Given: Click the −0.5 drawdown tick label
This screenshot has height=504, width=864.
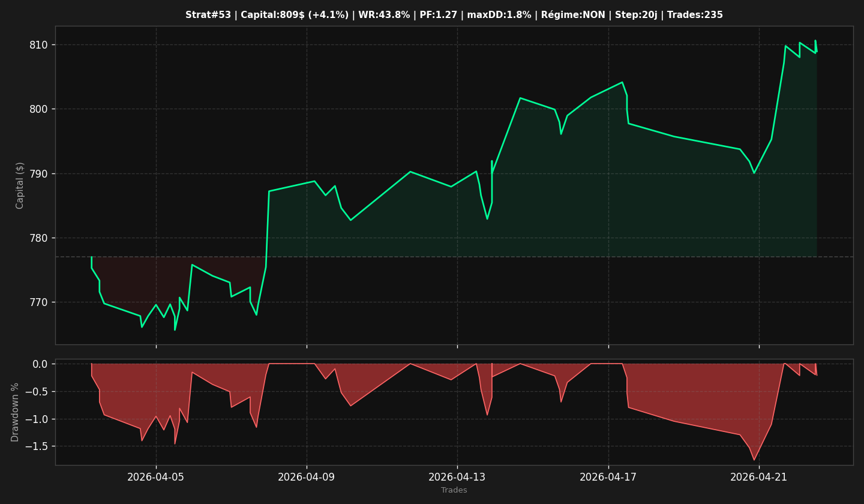Looking at the screenshot, I should [x=36, y=392].
